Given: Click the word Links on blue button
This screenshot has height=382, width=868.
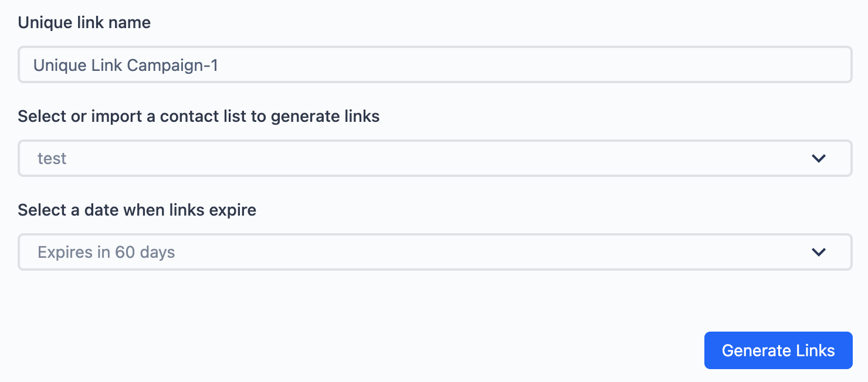Looking at the screenshot, I should click(815, 350).
